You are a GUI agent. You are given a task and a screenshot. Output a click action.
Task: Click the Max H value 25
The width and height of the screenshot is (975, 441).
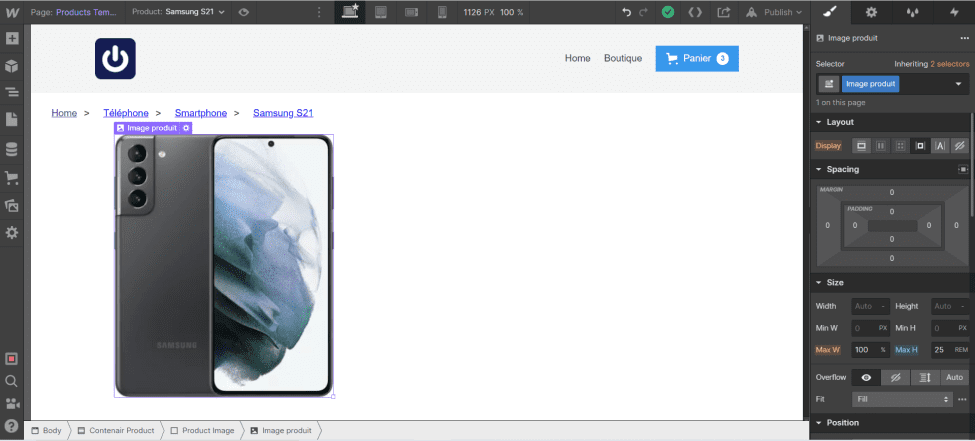[940, 350]
